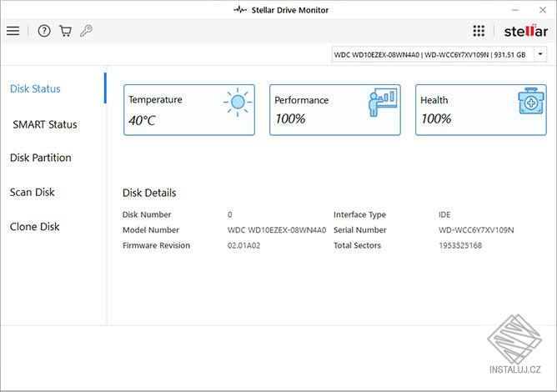Click firmware value 02.01A02
The image size is (557, 392).
point(243,245)
